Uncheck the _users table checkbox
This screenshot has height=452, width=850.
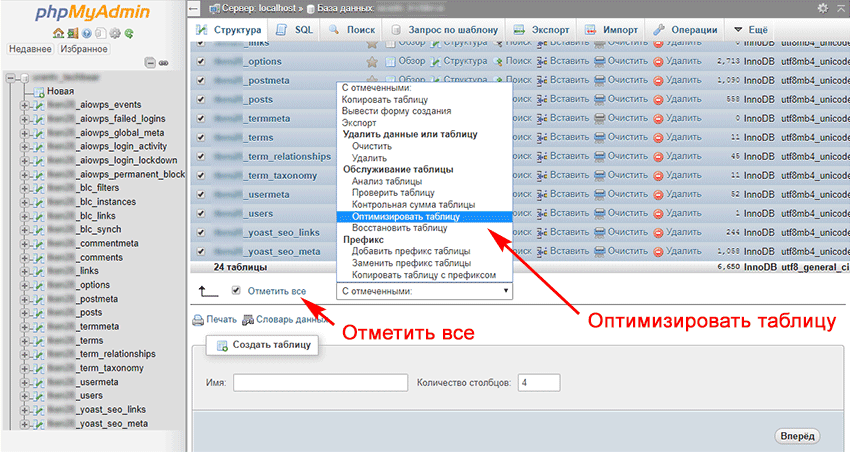201,213
